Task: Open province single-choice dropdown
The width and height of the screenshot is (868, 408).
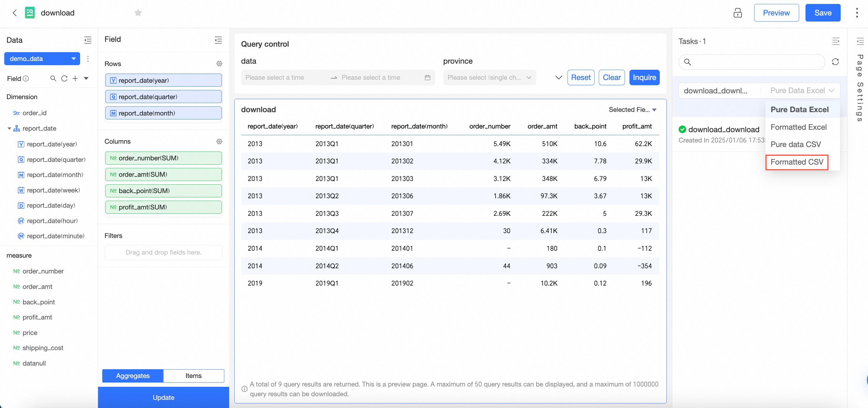Action: click(489, 77)
